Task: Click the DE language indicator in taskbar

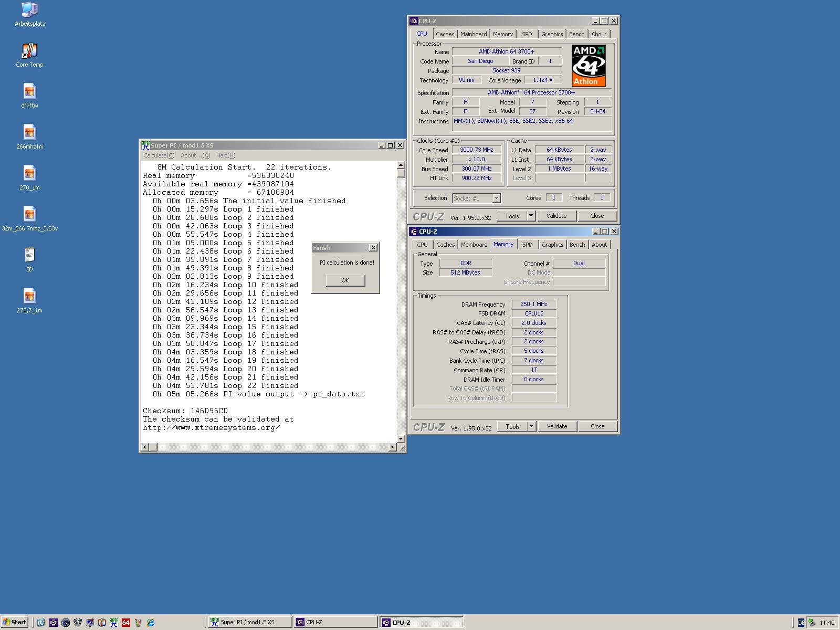Action: point(801,622)
